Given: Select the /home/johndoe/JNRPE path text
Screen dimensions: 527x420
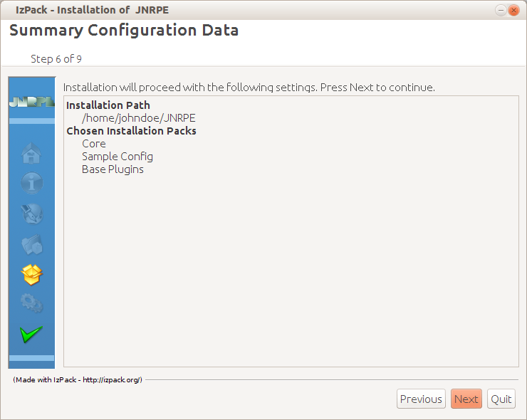Looking at the screenshot, I should click(139, 118).
